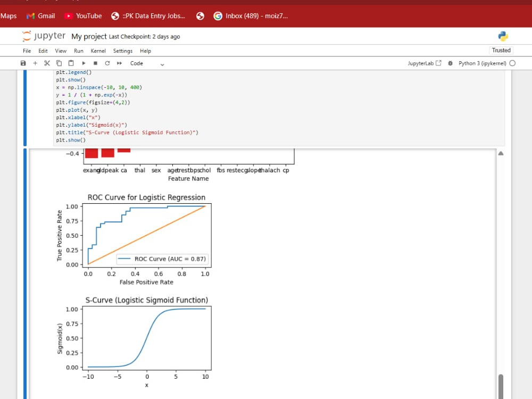Image resolution: width=532 pixels, height=399 pixels.
Task: Click the ROC Curve (AUC = 0.87) legend
Action: (162, 259)
